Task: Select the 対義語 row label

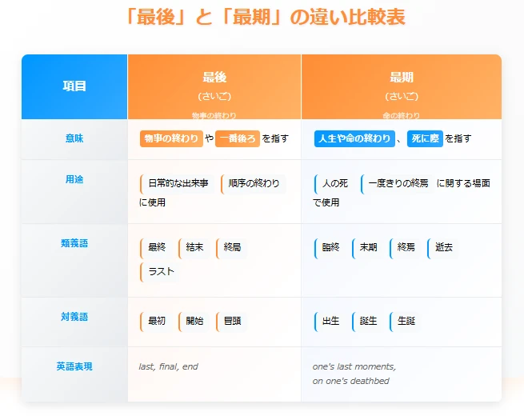Action: 74,317
